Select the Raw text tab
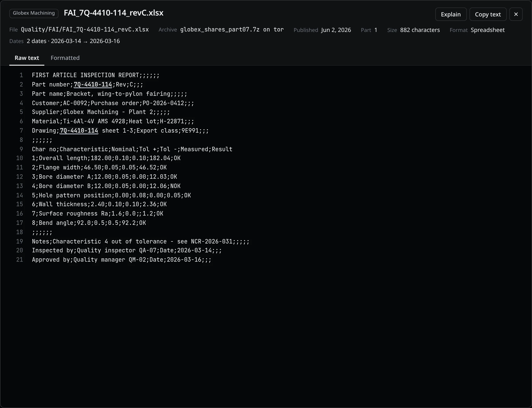This screenshot has height=408, width=532. 27,58
